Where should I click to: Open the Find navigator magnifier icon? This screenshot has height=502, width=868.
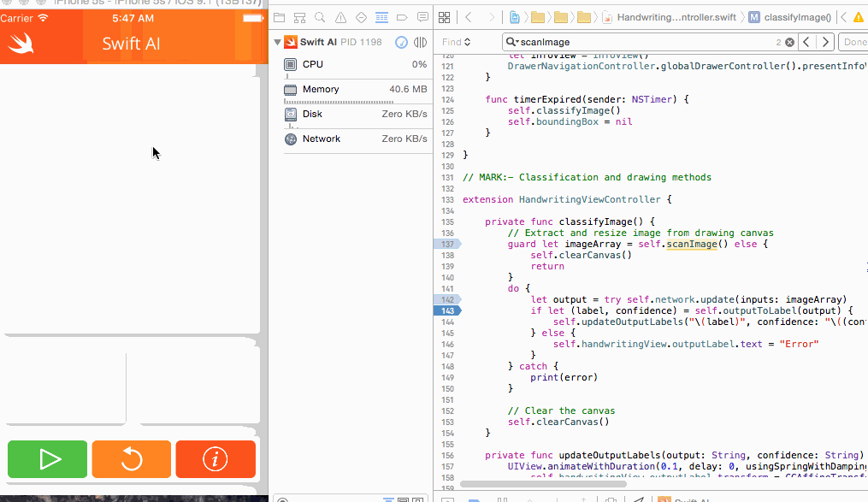[320, 18]
